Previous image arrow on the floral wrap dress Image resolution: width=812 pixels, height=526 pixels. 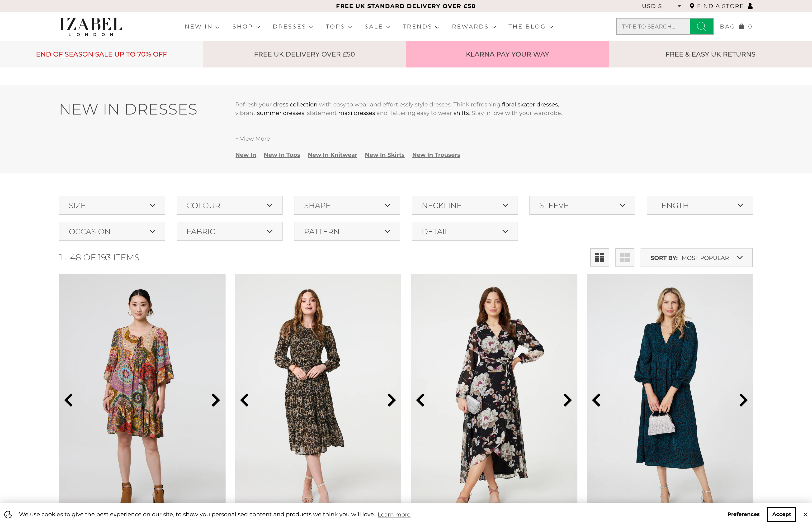(420, 400)
